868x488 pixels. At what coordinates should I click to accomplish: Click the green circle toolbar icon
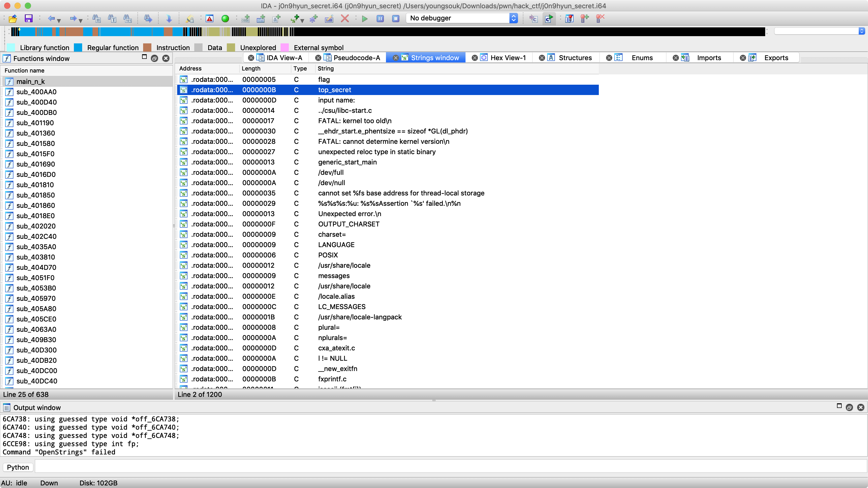pos(225,19)
